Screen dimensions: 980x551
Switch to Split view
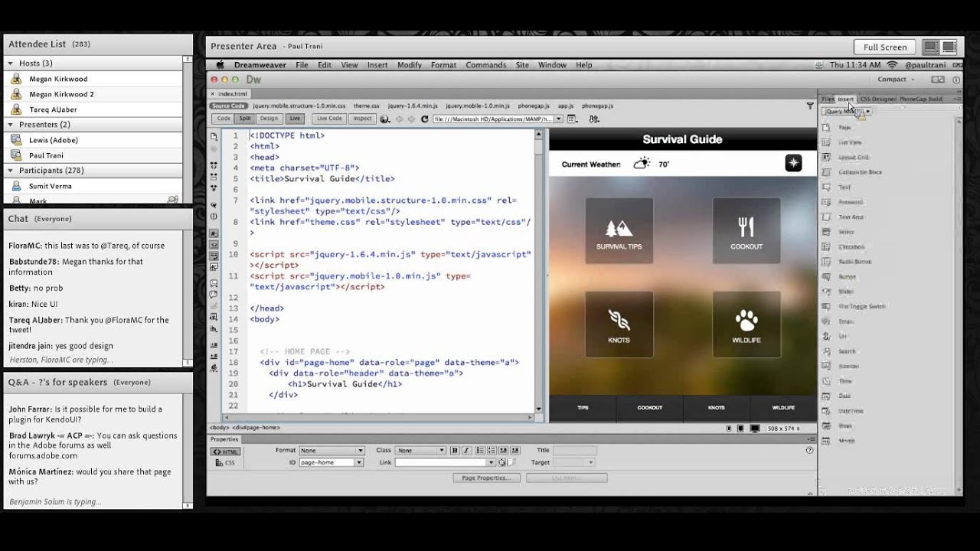(x=245, y=119)
